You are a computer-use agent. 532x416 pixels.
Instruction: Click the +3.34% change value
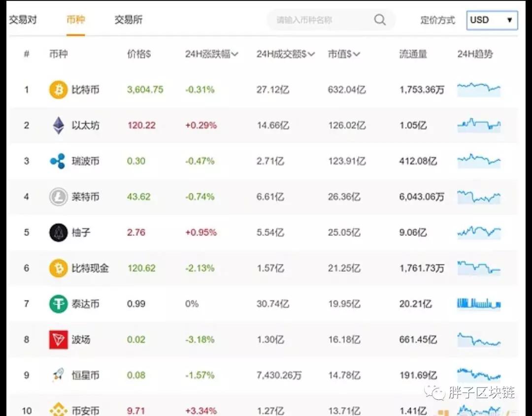pos(201,411)
